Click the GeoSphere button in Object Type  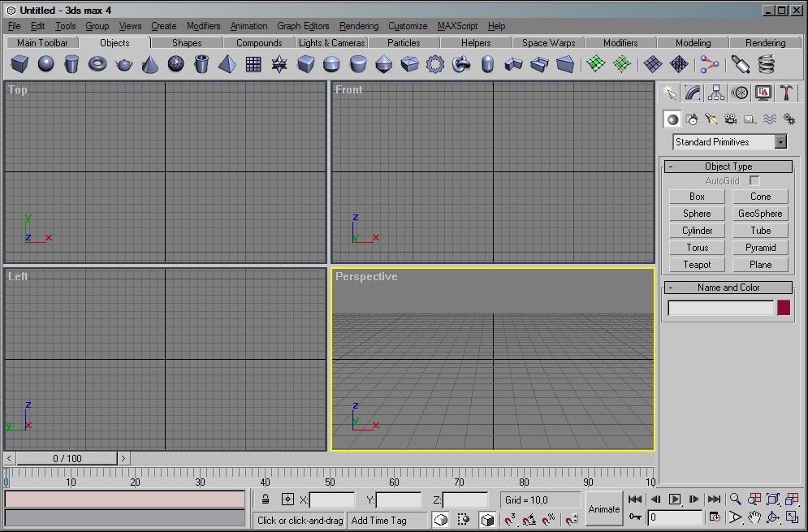coord(760,214)
